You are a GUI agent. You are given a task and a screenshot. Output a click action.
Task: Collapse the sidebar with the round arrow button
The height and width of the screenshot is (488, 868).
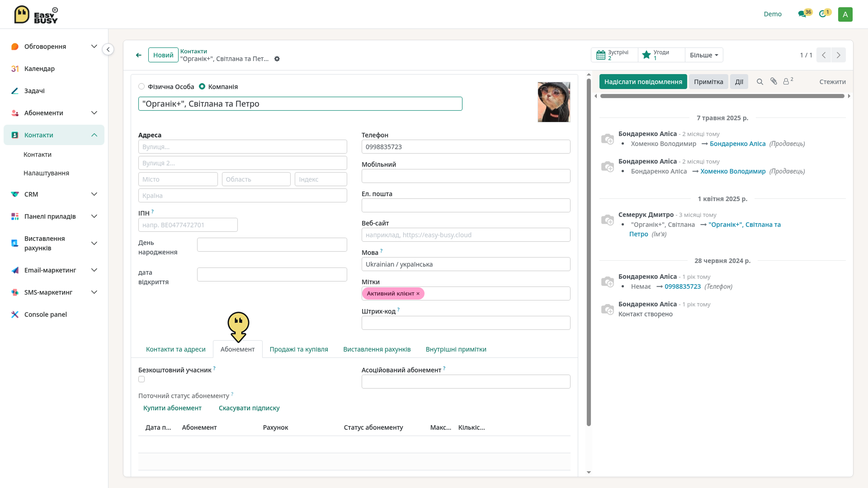click(108, 49)
